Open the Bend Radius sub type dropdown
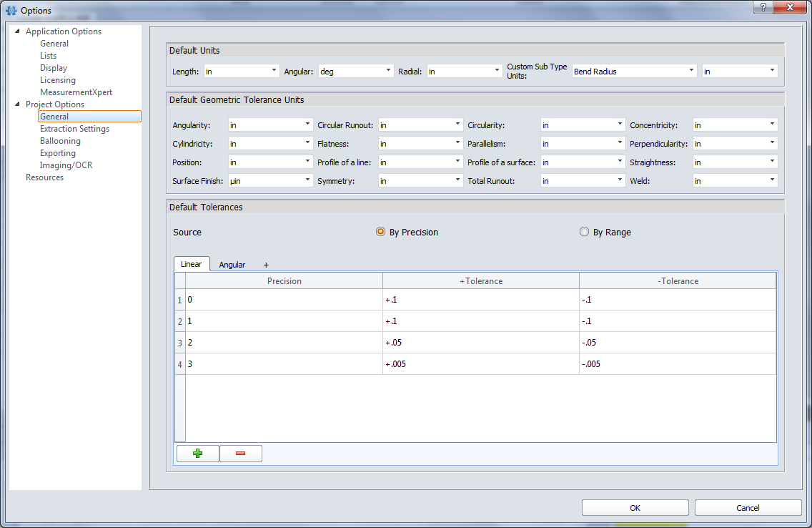The width and height of the screenshot is (812, 528). pyautogui.click(x=635, y=71)
